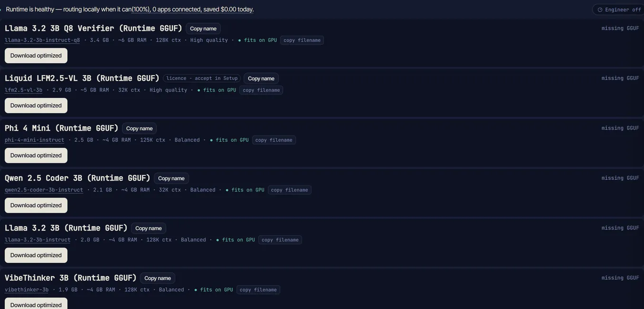This screenshot has height=309, width=644.
Task: Copy name of Qwen 2.5 Coder 3B
Action: [171, 178]
